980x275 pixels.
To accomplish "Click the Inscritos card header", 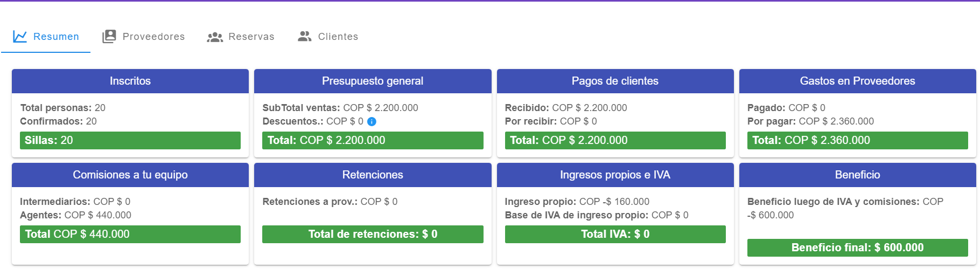I will coord(130,81).
